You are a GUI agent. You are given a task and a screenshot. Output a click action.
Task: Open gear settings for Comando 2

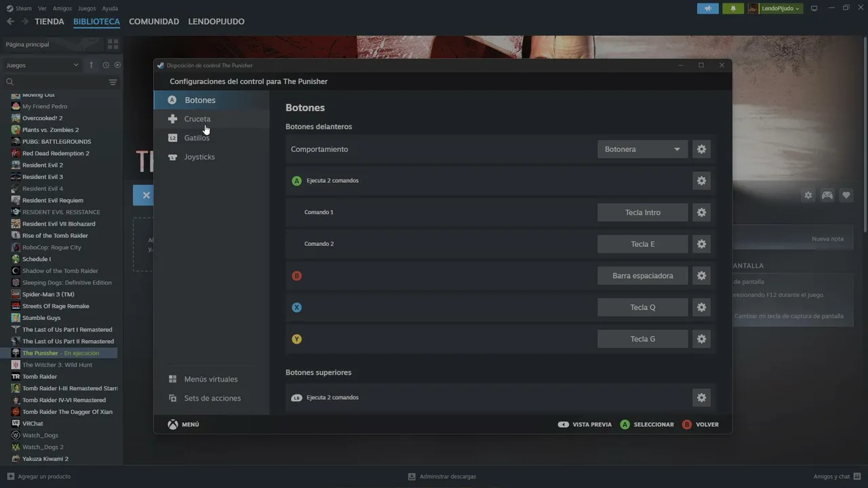coord(701,244)
